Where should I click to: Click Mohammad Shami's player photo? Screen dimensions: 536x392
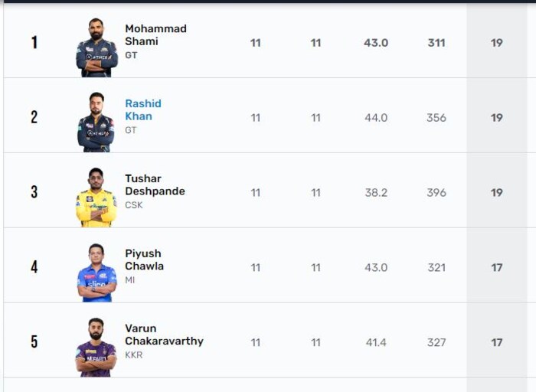(x=96, y=47)
